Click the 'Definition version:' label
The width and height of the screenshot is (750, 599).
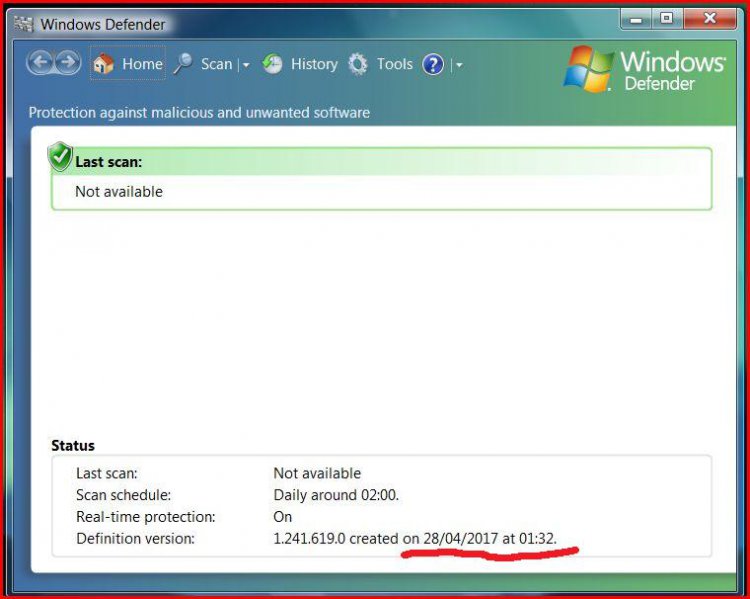click(135, 539)
